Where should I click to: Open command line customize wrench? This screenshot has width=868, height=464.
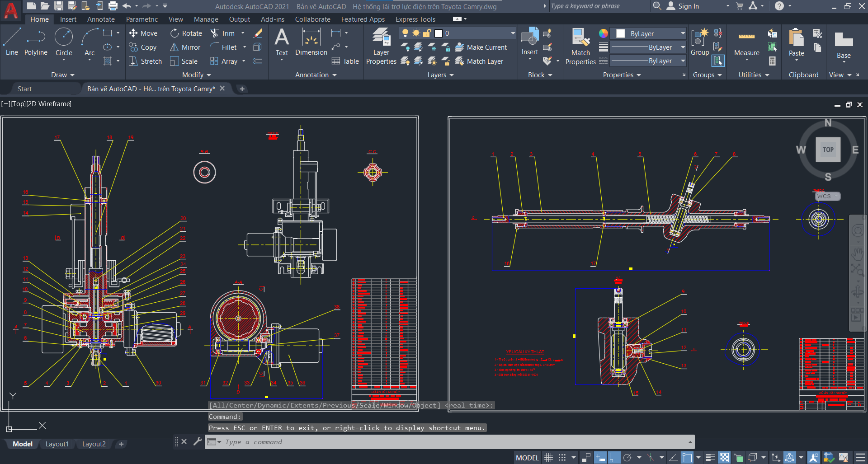[x=198, y=441]
